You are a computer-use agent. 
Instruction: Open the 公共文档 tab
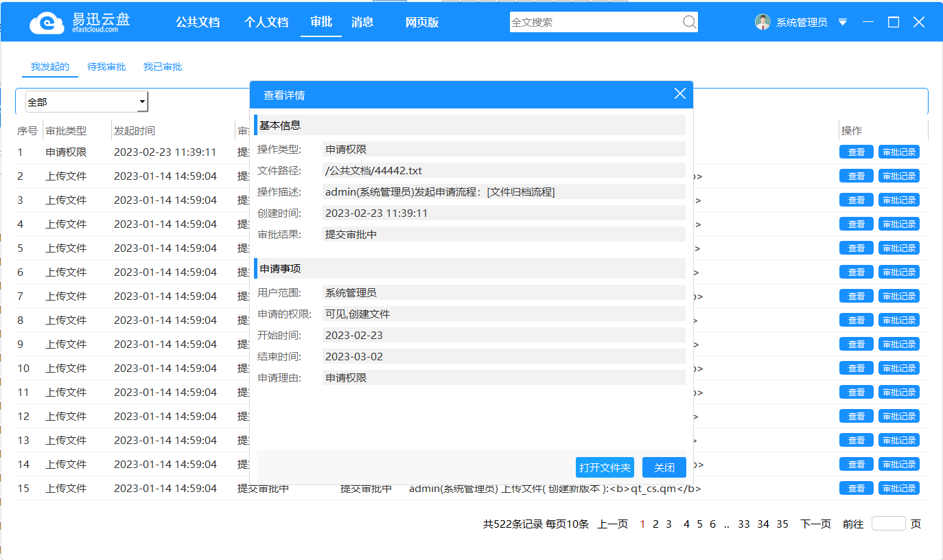[198, 22]
